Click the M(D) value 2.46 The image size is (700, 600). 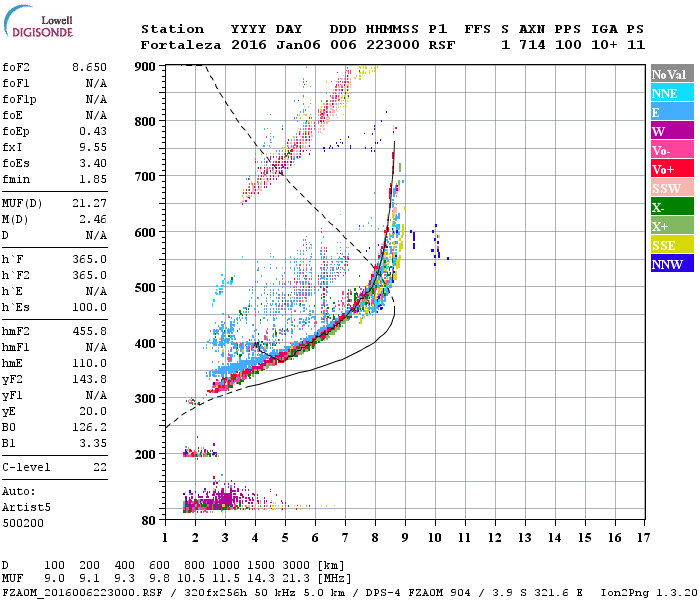point(93,219)
